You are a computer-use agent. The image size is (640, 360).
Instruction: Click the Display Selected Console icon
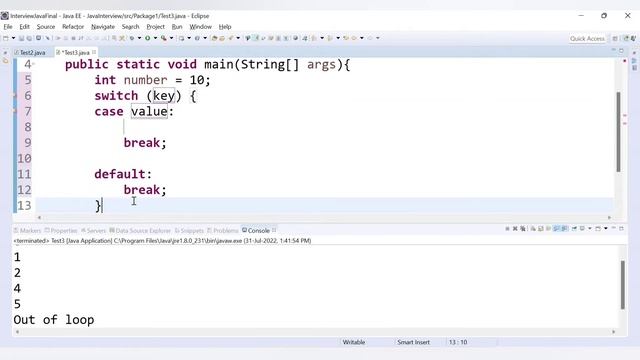[x=582, y=229]
